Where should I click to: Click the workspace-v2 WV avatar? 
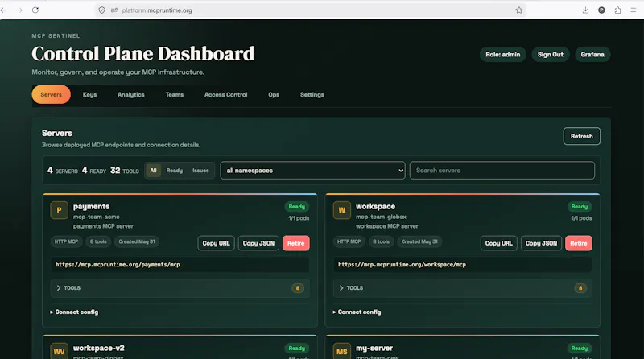[59, 351]
